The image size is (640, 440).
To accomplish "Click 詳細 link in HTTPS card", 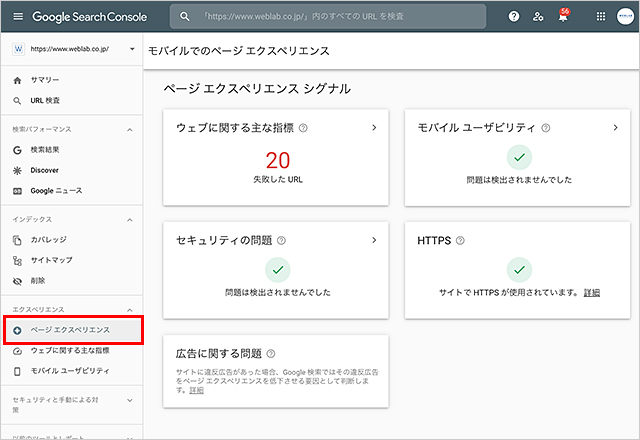I will 592,293.
